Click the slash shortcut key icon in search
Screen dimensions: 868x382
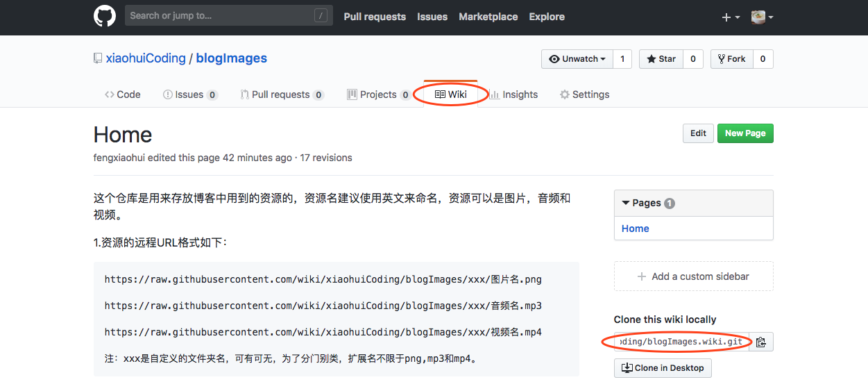[320, 15]
